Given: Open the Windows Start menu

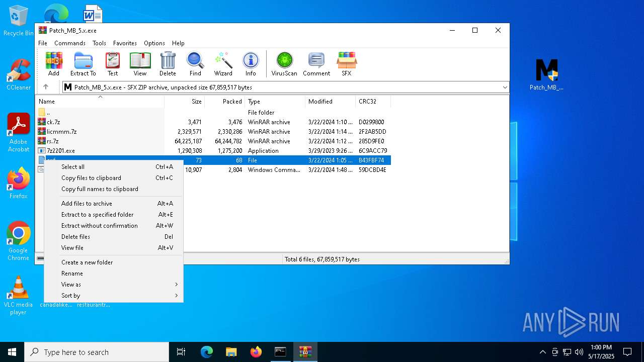Looking at the screenshot, I should 12,352.
